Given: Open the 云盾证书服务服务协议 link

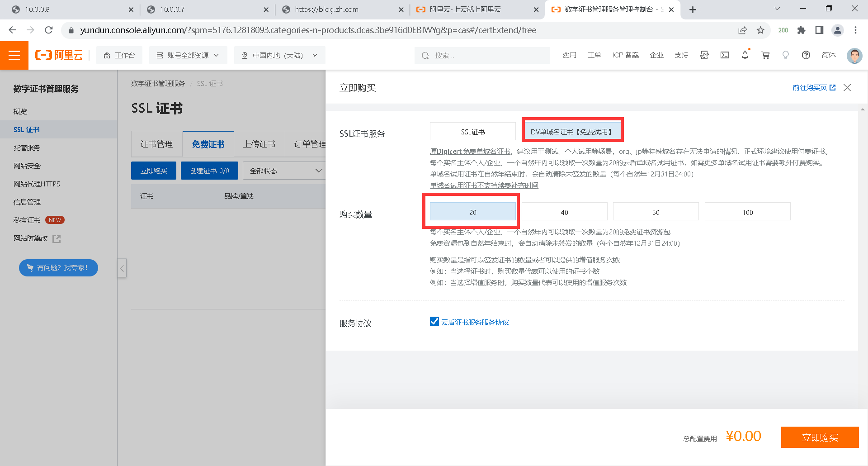Looking at the screenshot, I should pos(475,322).
